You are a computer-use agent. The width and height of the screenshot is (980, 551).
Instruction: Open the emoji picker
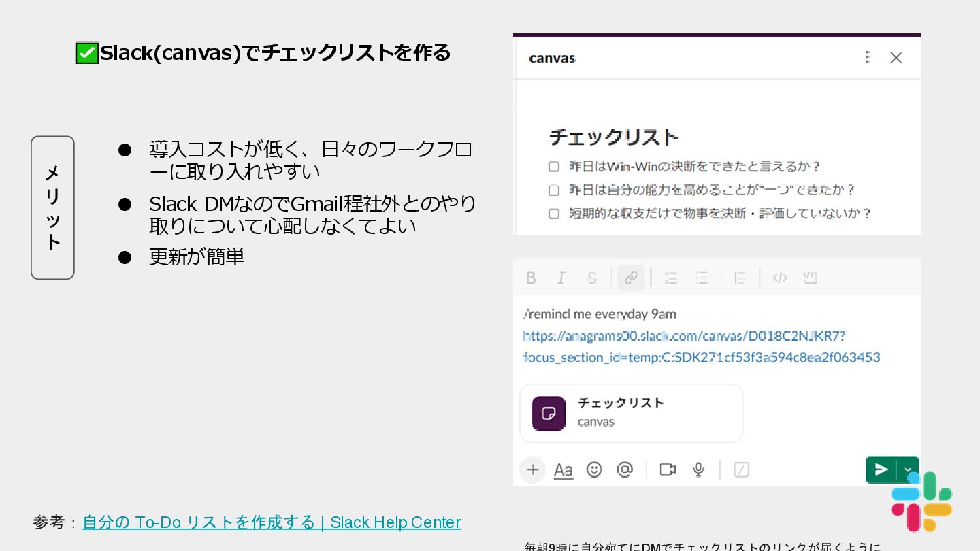tap(594, 469)
